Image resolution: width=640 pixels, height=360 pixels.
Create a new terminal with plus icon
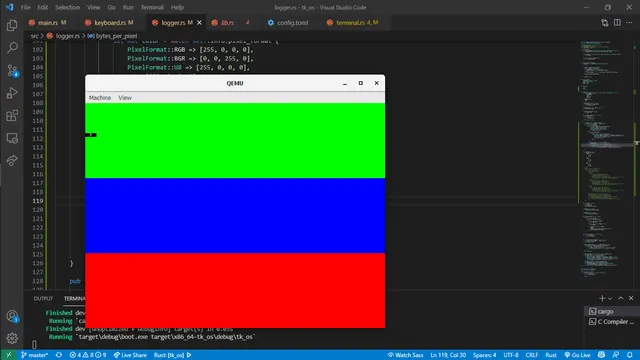click(602, 298)
